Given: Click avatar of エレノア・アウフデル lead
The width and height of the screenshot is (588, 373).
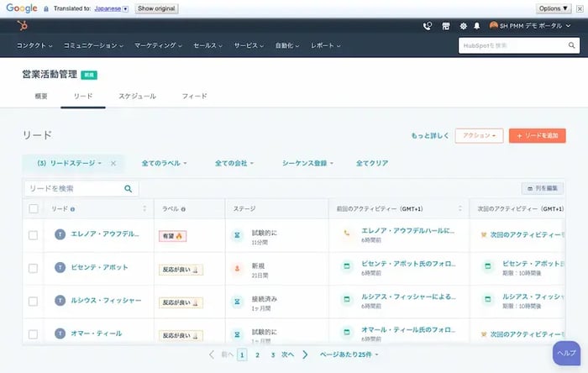Looking at the screenshot, I should pyautogui.click(x=60, y=234).
